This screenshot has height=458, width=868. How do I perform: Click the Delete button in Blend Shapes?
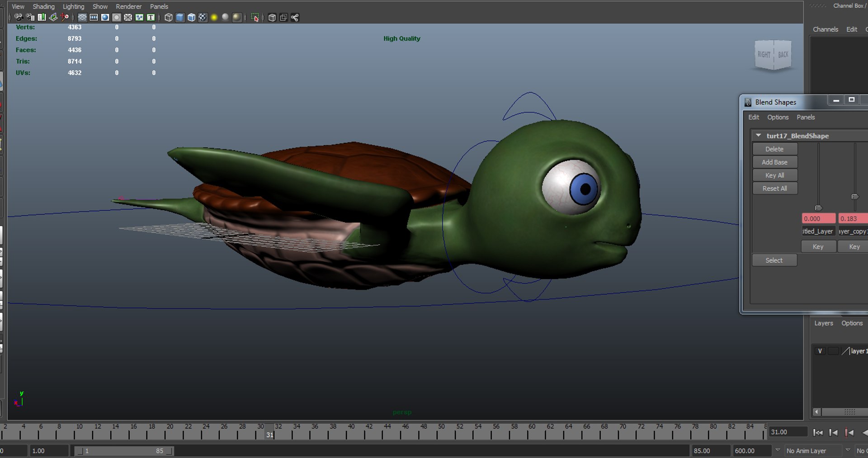pos(774,149)
